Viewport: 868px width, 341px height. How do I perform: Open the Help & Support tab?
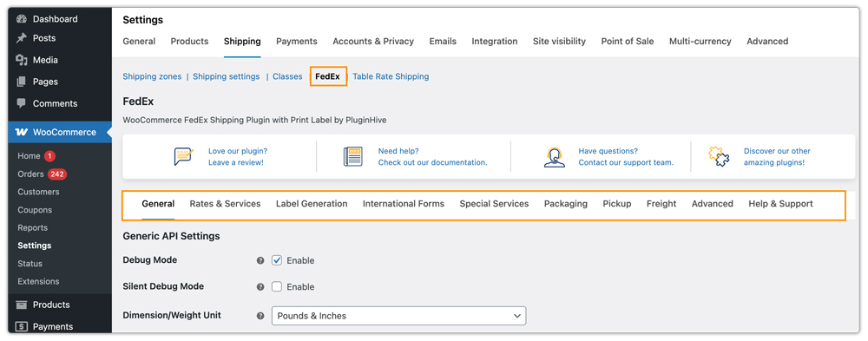point(780,204)
